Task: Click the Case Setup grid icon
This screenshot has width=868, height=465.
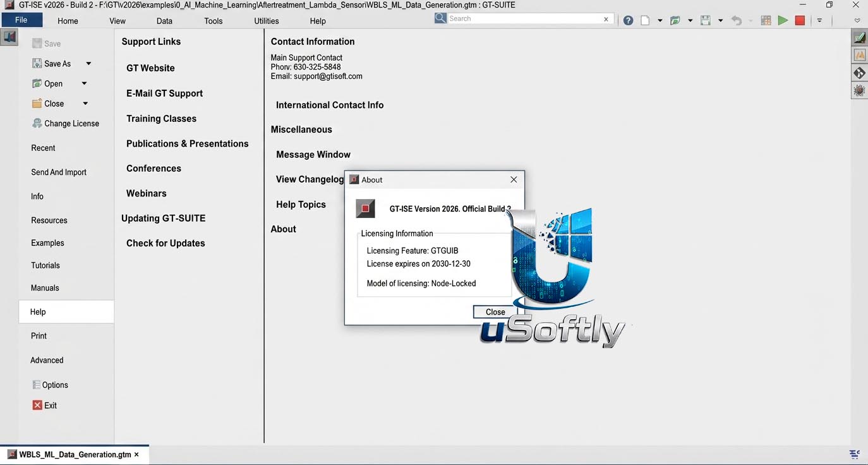Action: (x=766, y=20)
